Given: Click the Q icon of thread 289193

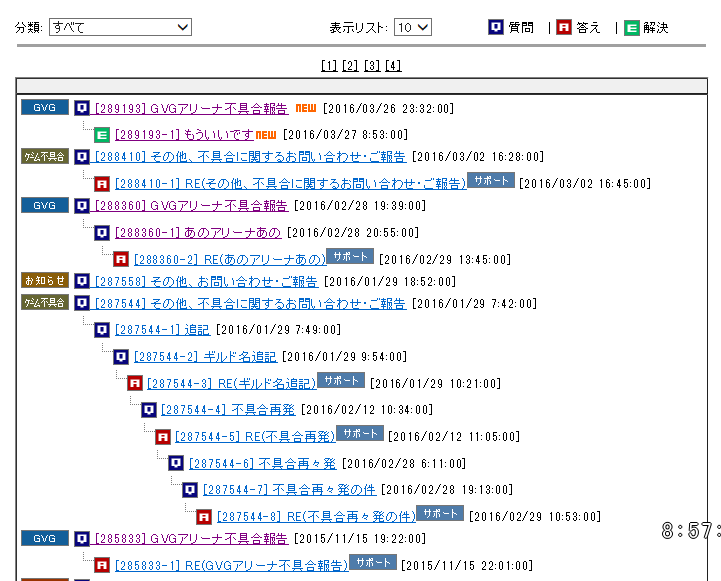Looking at the screenshot, I should (82, 108).
